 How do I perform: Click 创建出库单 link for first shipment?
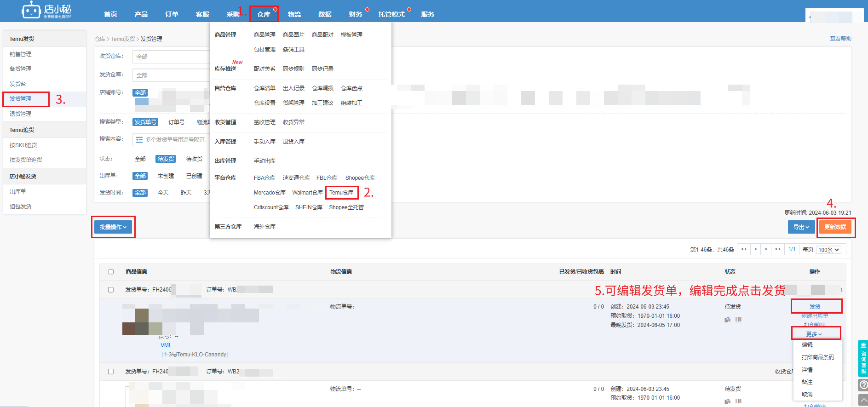[815, 316]
